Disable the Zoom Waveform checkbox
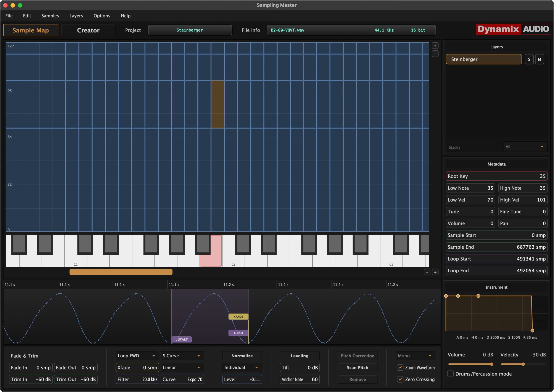This screenshot has width=554, height=392. click(400, 368)
